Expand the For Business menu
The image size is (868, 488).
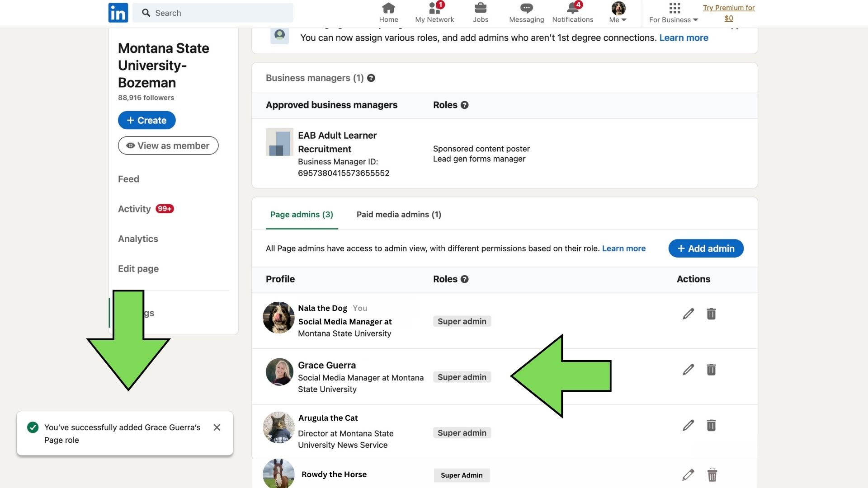tap(674, 13)
